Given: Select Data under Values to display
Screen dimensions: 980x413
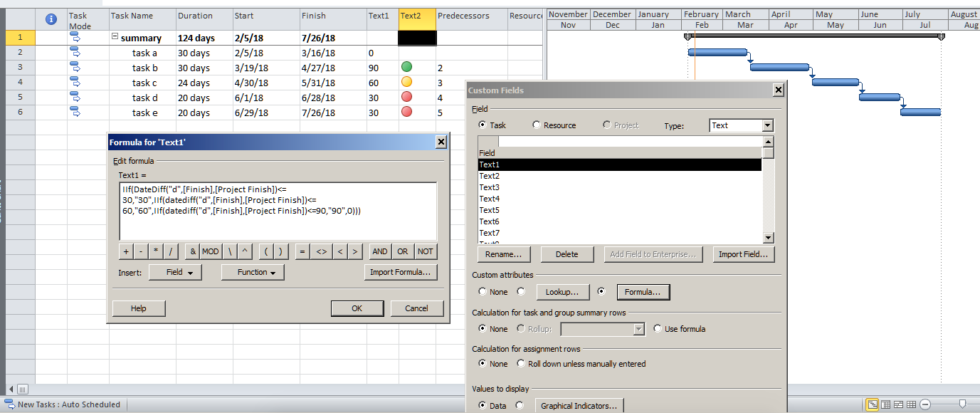Looking at the screenshot, I should (483, 406).
